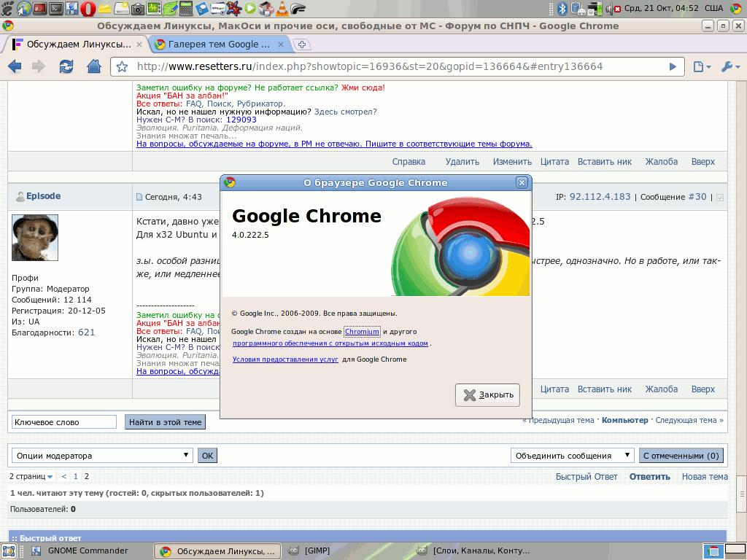Open the open-source software link
The width and height of the screenshot is (747, 560).
point(330,343)
